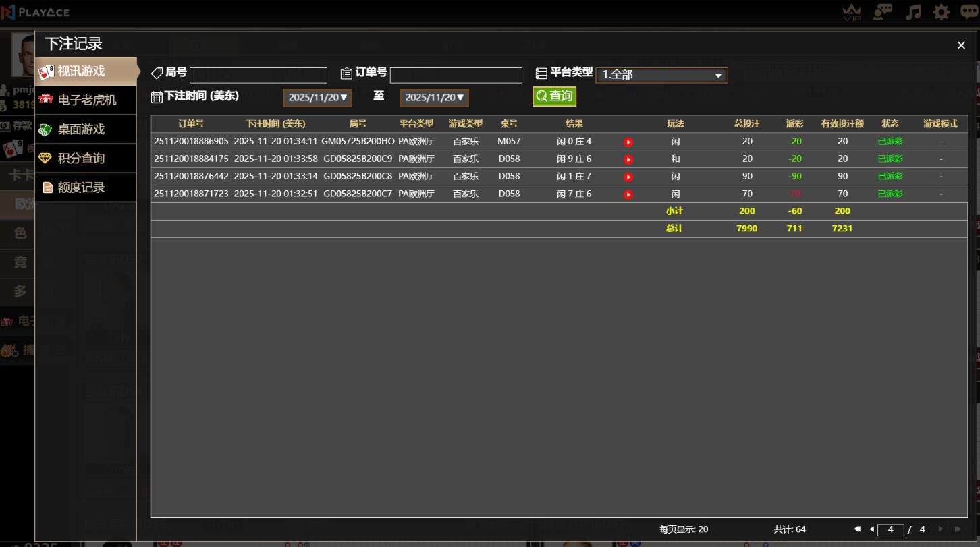The height and width of the screenshot is (547, 980).
Task: Jump to the first page of records
Action: (858, 529)
